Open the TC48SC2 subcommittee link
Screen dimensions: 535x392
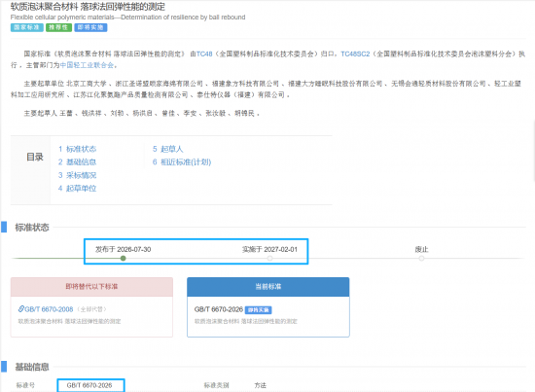click(x=355, y=53)
